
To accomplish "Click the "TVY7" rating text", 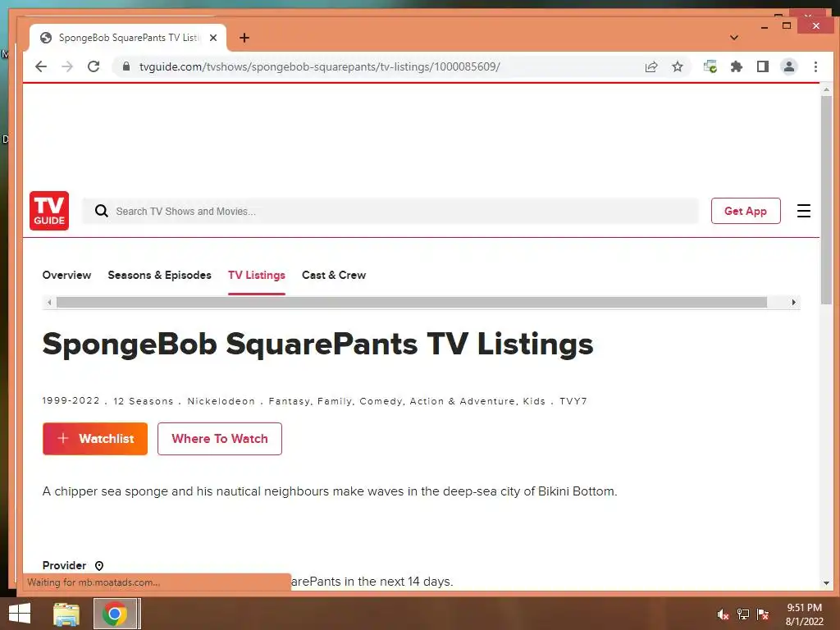I will (x=573, y=401).
